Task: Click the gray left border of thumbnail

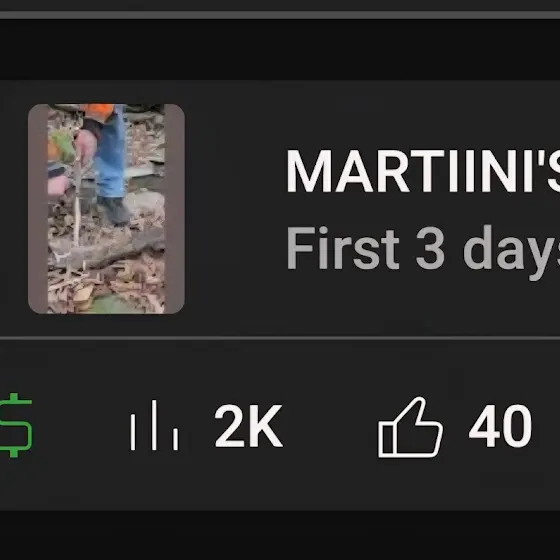Action: [38, 209]
